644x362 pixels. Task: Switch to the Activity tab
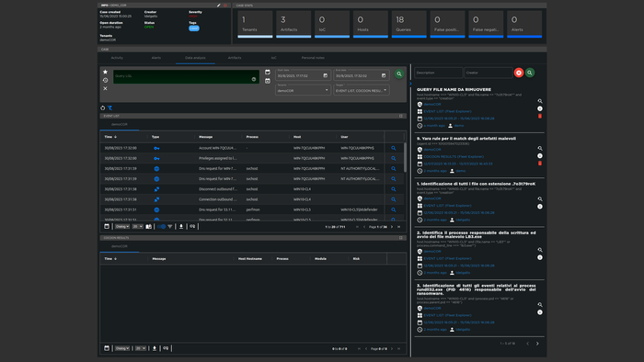point(117,58)
